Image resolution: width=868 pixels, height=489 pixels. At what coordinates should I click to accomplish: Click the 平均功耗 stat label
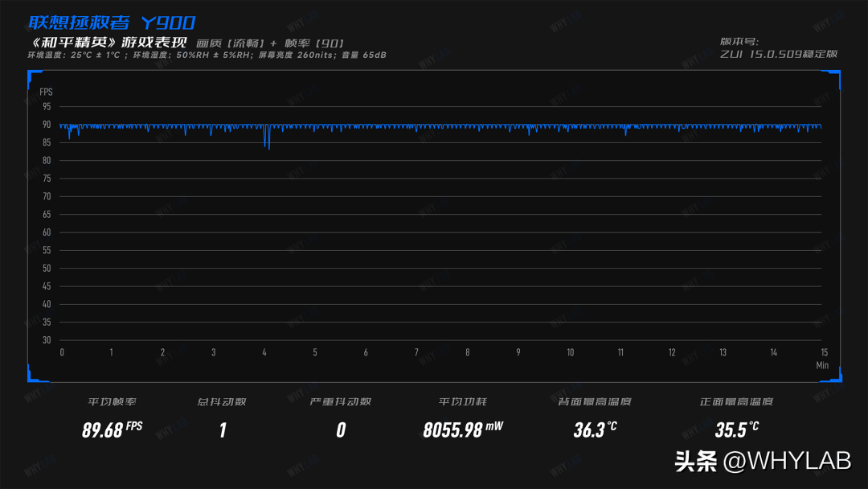463,401
